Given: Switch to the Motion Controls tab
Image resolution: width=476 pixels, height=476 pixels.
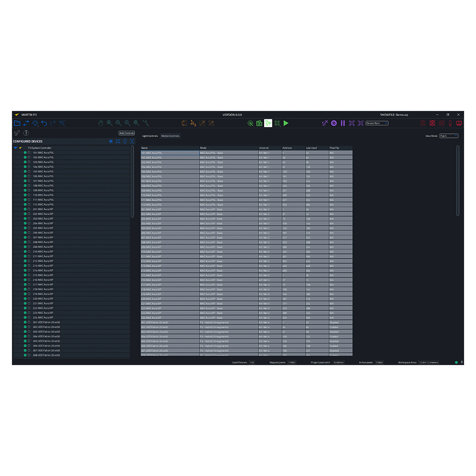Looking at the screenshot, I should pos(170,136).
